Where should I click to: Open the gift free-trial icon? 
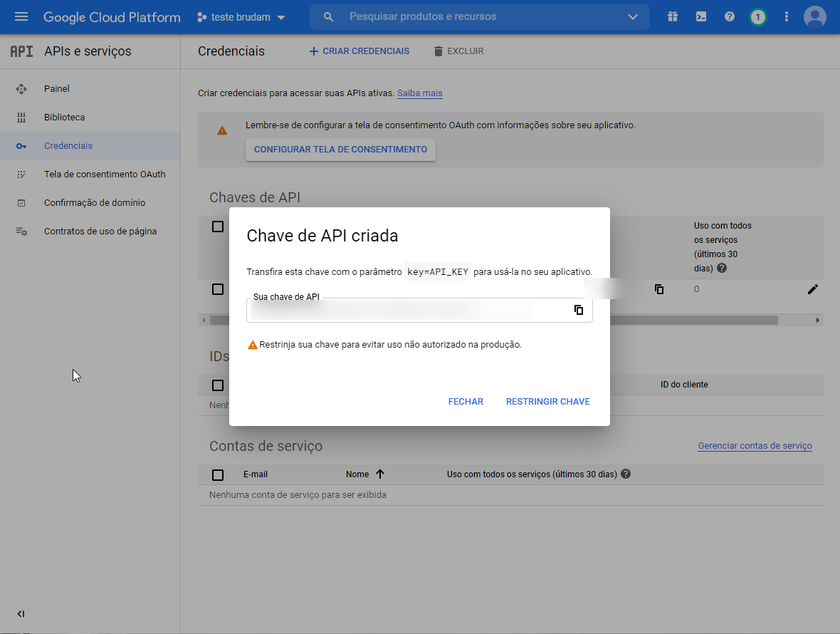pyautogui.click(x=672, y=16)
